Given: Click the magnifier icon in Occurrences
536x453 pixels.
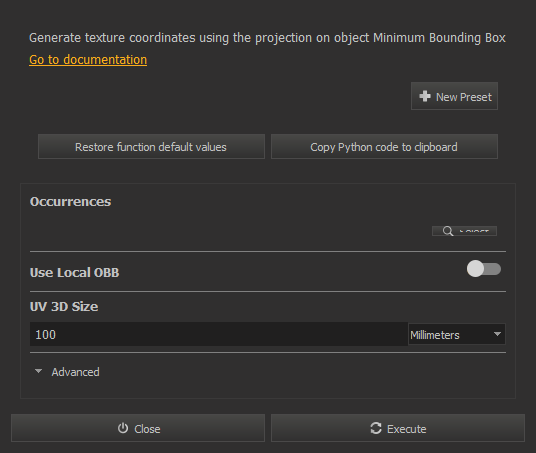Looking at the screenshot, I should (447, 231).
